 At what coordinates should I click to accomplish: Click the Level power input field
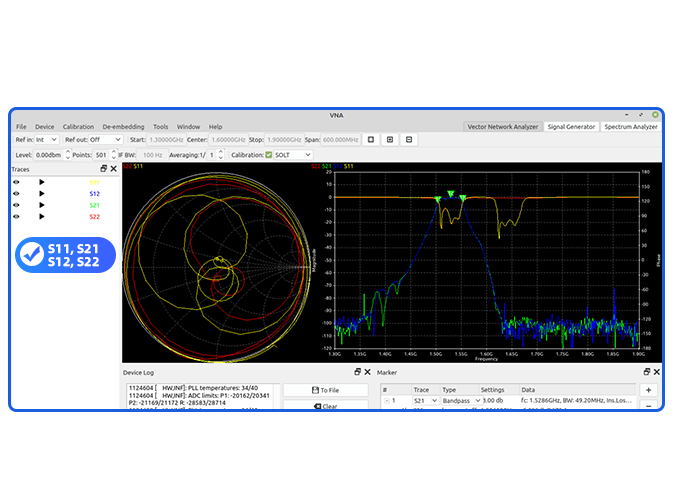pos(48,155)
